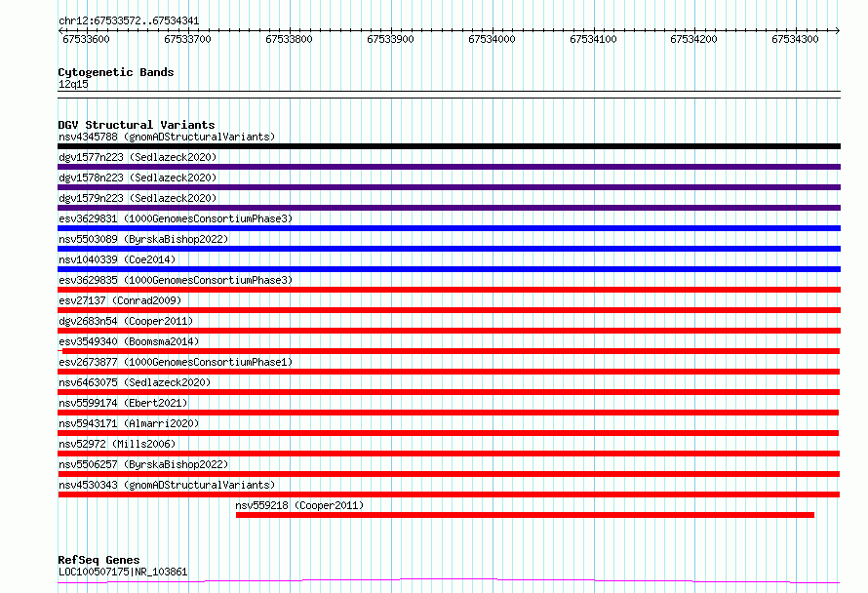Open nsv5506257 (ByrskaBishop2022) label
This screenshot has height=593, width=868.
pyautogui.click(x=143, y=464)
